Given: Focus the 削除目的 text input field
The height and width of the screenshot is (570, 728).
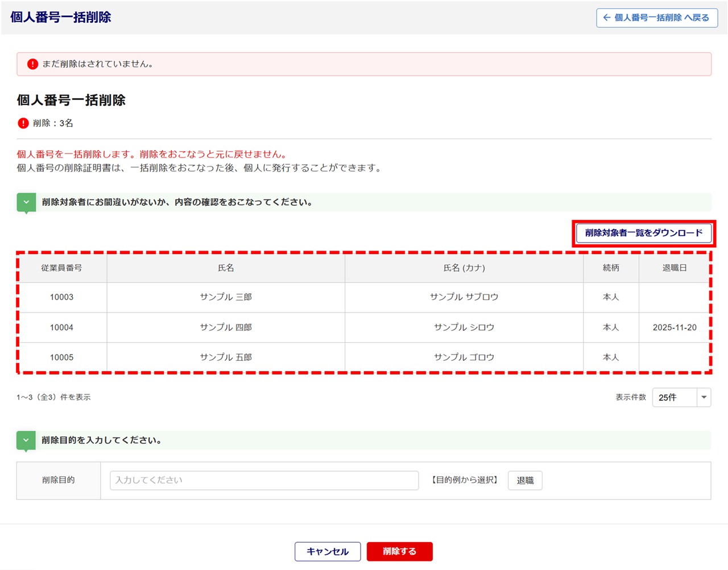Looking at the screenshot, I should (264, 481).
